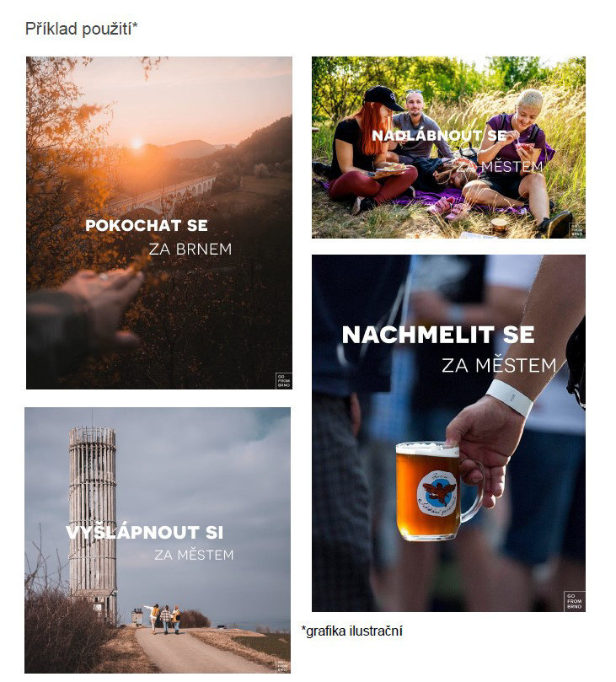
Task: Click the Příklad použití heading
Action: 81,29
